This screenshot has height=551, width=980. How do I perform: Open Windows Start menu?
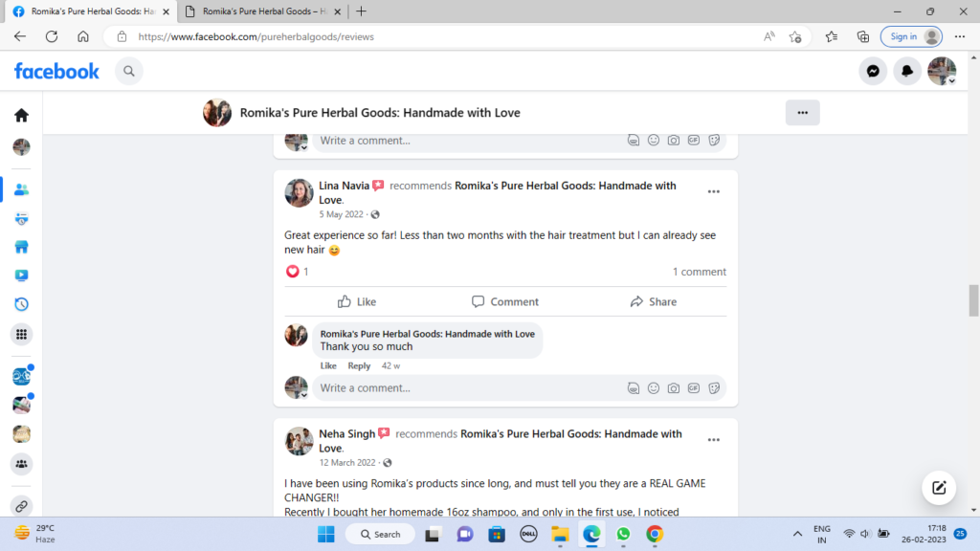pos(325,534)
